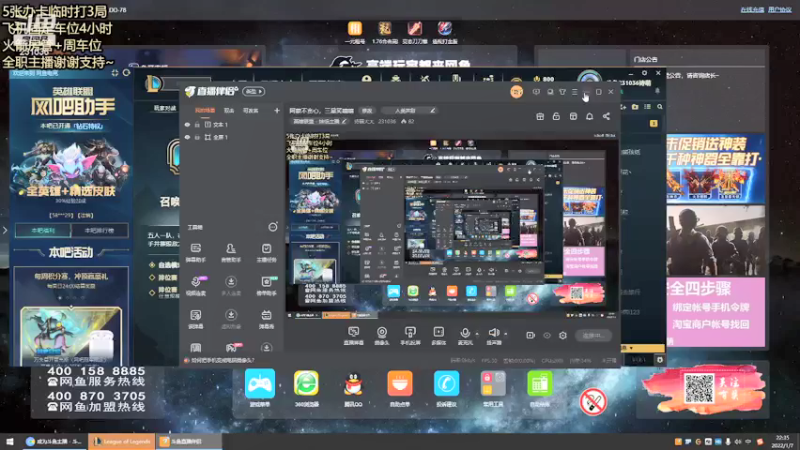Open the ranking assistant tool
Image resolution: width=800 pixels, height=450 pixels.
266,286
